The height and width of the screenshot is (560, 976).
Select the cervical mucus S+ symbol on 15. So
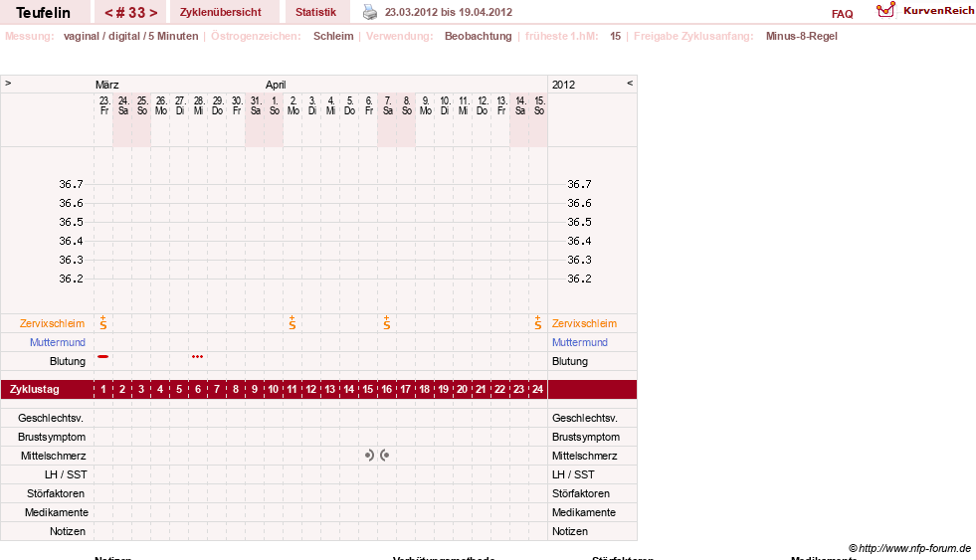click(538, 322)
